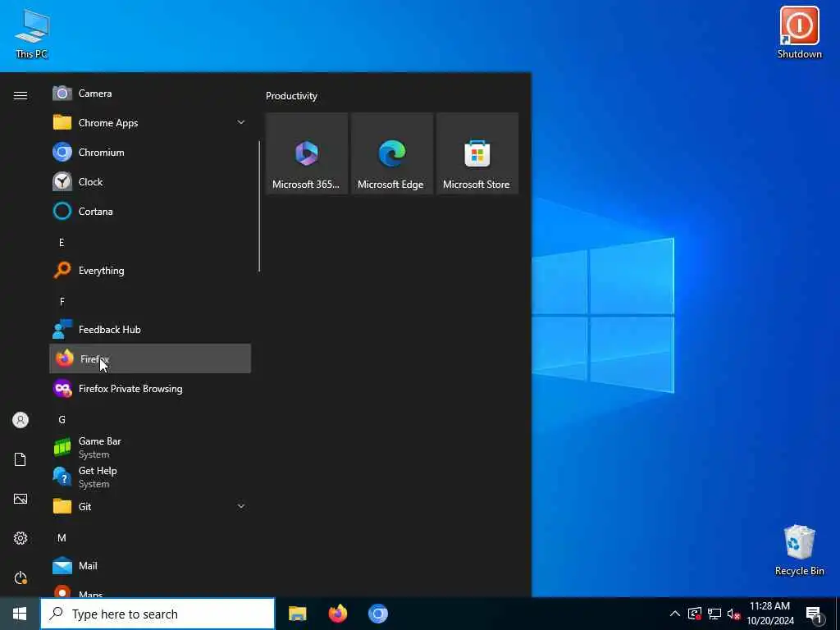Select the Shutdown desktop shortcut

click(799, 32)
